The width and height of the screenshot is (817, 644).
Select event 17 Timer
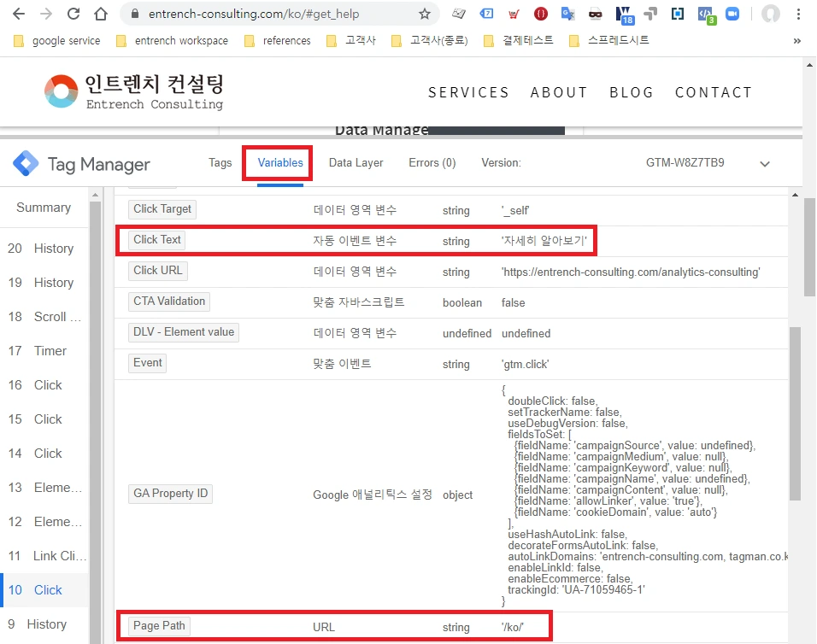tap(44, 351)
